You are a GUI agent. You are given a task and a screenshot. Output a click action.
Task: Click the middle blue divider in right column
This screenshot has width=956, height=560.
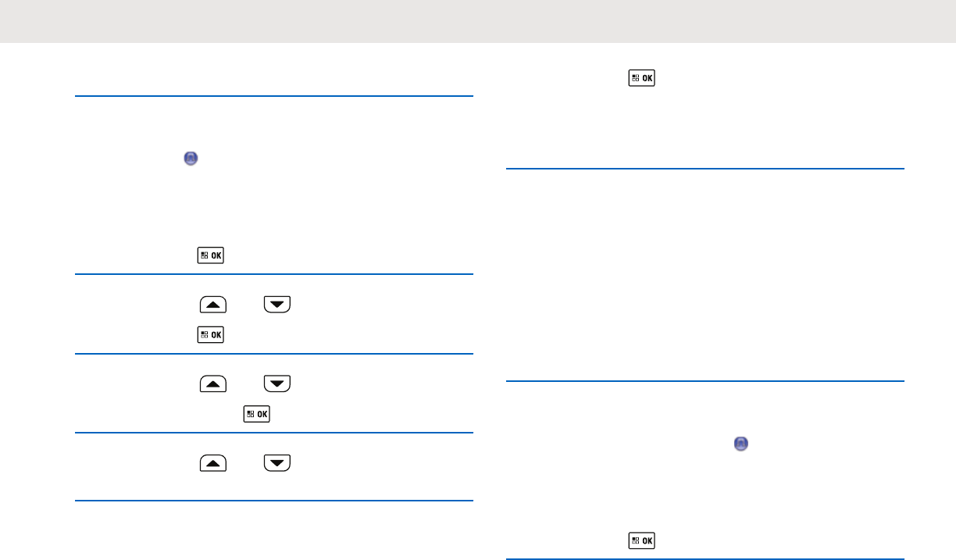pos(705,381)
